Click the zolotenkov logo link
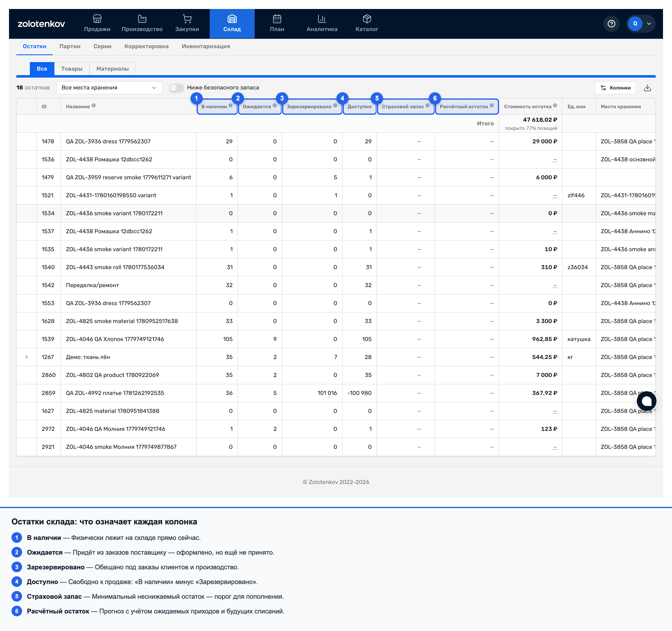672x631 pixels. 41,24
